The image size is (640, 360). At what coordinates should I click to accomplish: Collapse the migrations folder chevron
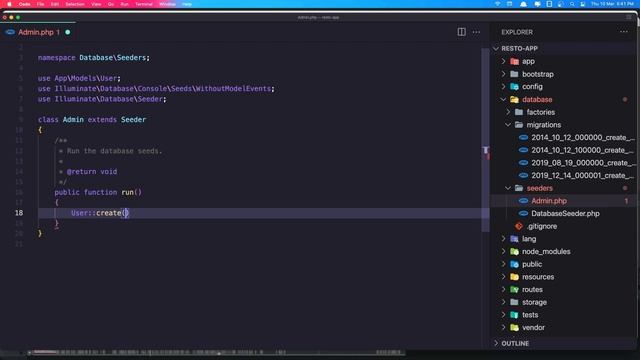(x=508, y=124)
